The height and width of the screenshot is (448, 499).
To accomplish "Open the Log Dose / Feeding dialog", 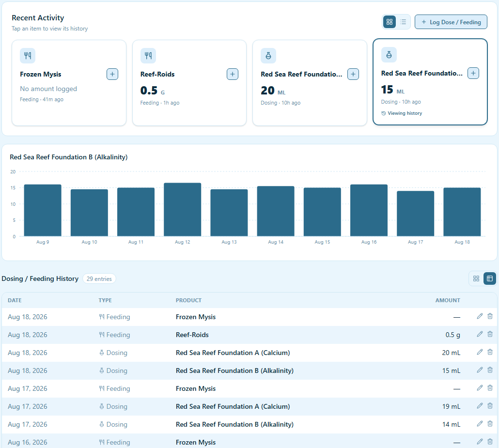I will (x=451, y=22).
